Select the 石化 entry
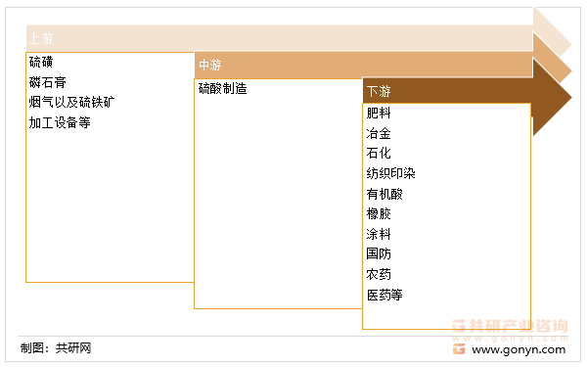Screen dimensions: 588x367 click(x=379, y=153)
